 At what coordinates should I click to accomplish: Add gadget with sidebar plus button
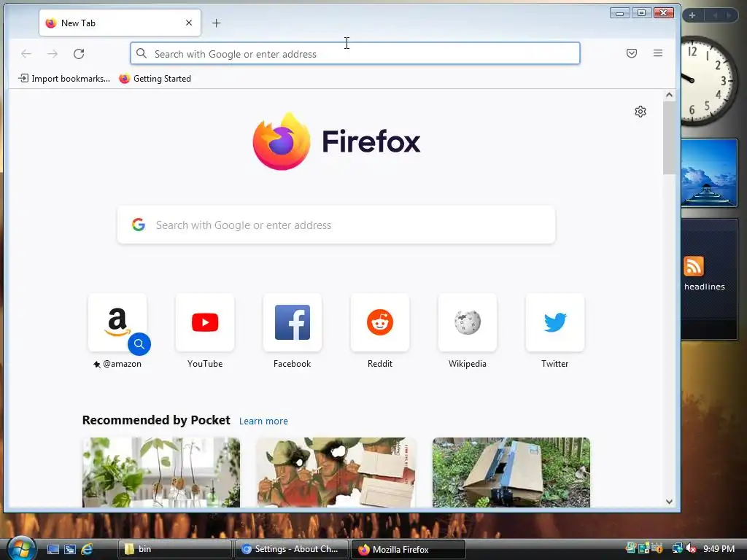(x=692, y=15)
